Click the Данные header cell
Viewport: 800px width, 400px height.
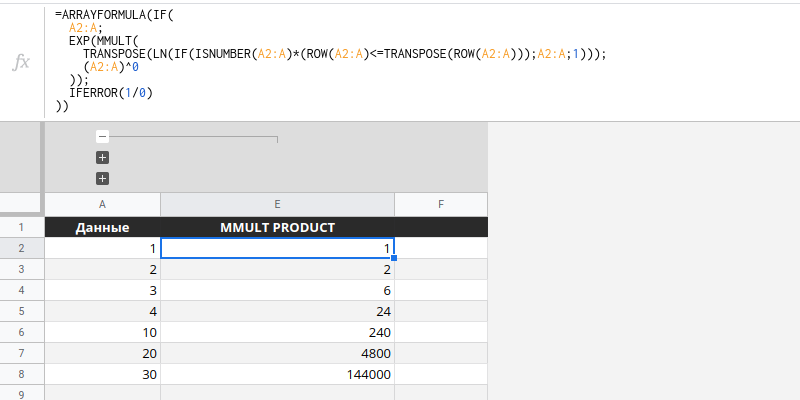click(103, 227)
